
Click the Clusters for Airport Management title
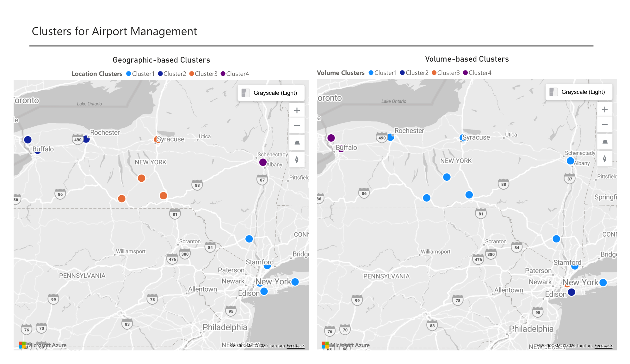pos(114,31)
